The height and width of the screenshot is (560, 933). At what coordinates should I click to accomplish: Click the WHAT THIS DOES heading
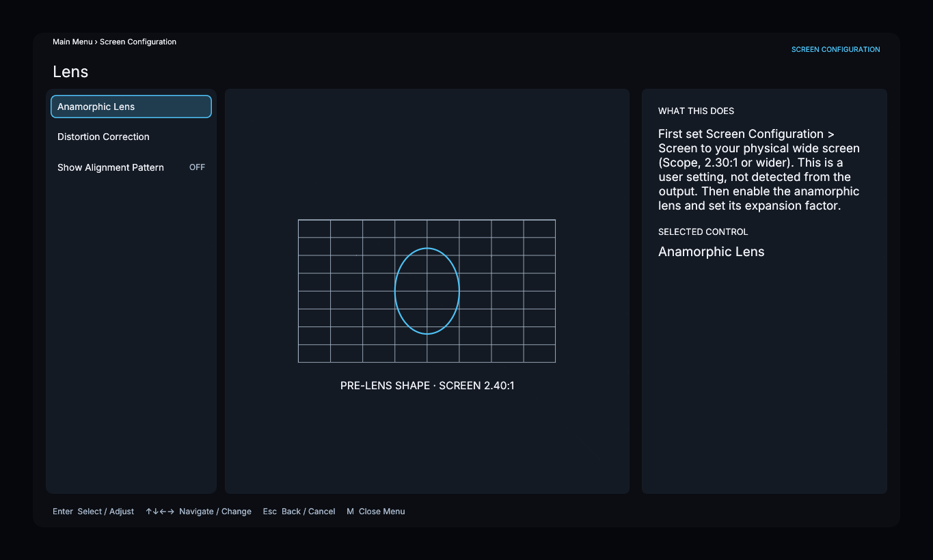tap(696, 111)
